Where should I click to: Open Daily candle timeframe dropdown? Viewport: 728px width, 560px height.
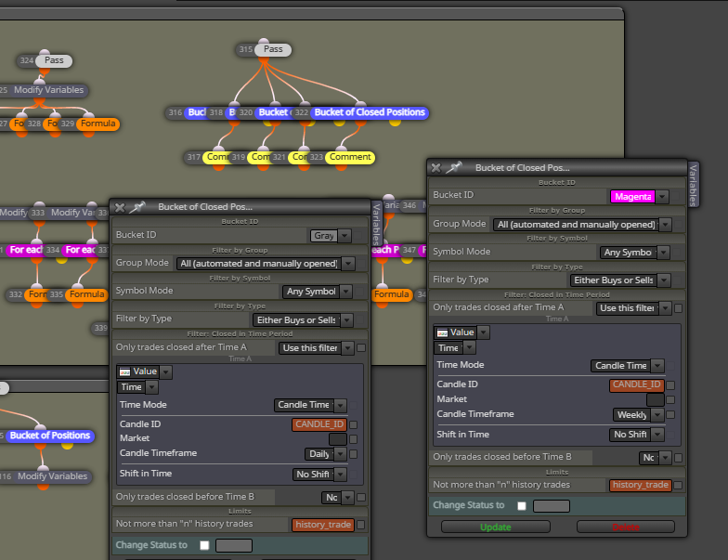pyautogui.click(x=341, y=454)
